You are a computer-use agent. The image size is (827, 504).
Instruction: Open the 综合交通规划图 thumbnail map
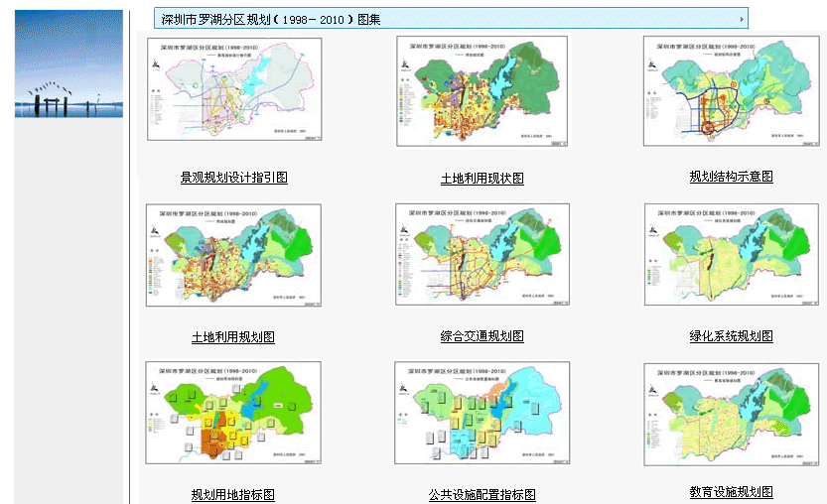[482, 255]
